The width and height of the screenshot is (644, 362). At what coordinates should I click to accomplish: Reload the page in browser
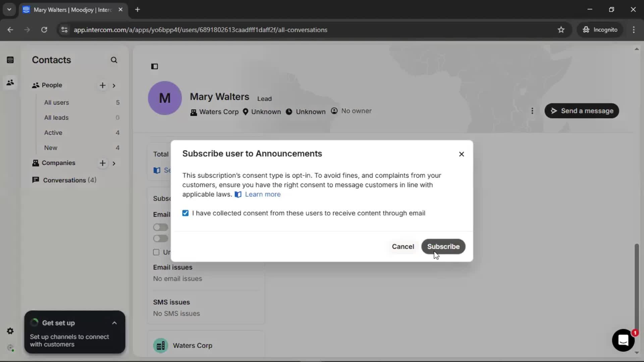tap(44, 30)
